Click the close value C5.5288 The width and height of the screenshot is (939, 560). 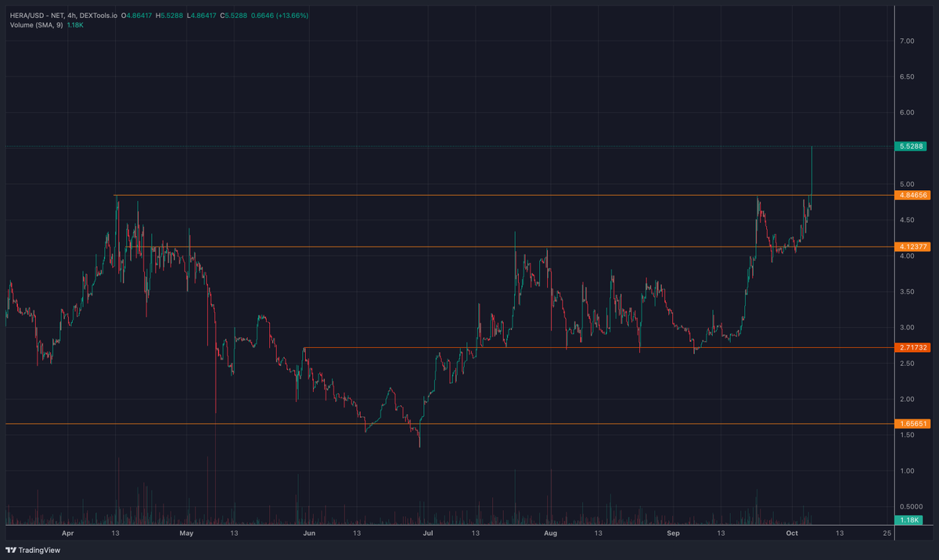point(235,15)
